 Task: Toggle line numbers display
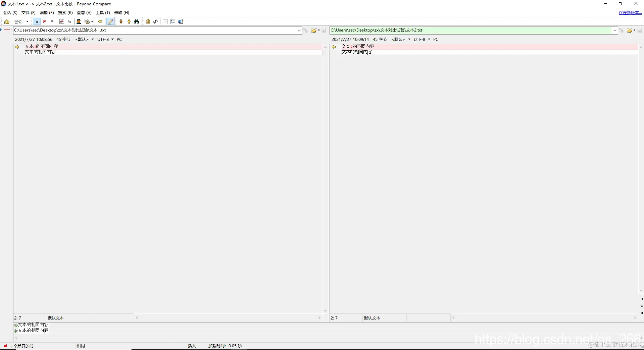tap(173, 21)
